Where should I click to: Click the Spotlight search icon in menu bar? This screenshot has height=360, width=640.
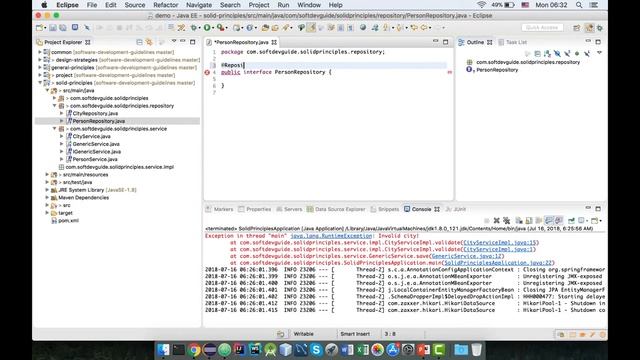click(579, 5)
